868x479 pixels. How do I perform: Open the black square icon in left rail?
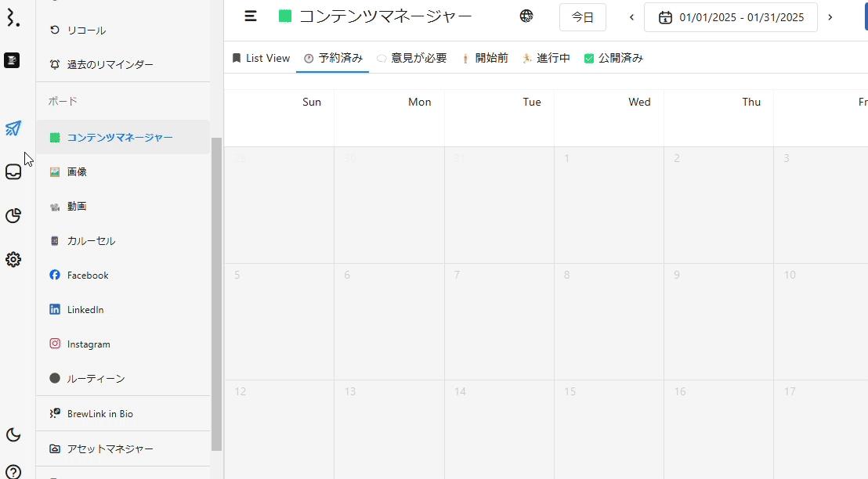pos(12,60)
